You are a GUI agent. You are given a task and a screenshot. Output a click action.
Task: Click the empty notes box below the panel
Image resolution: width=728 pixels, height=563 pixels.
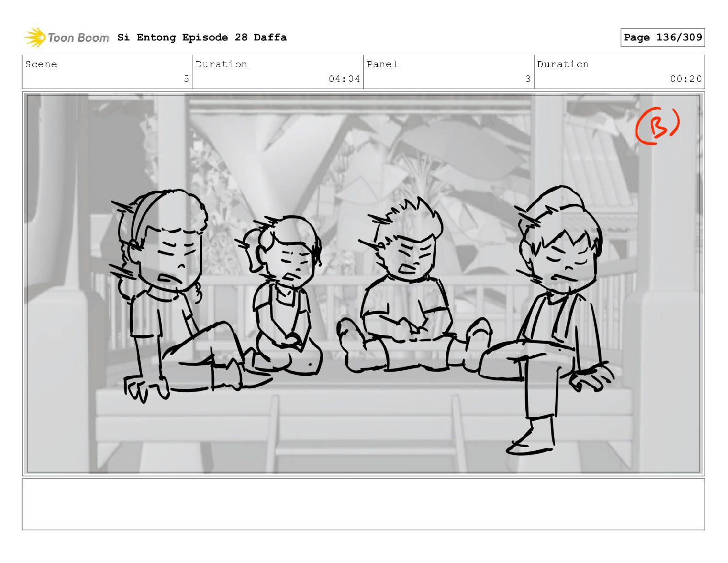click(364, 504)
